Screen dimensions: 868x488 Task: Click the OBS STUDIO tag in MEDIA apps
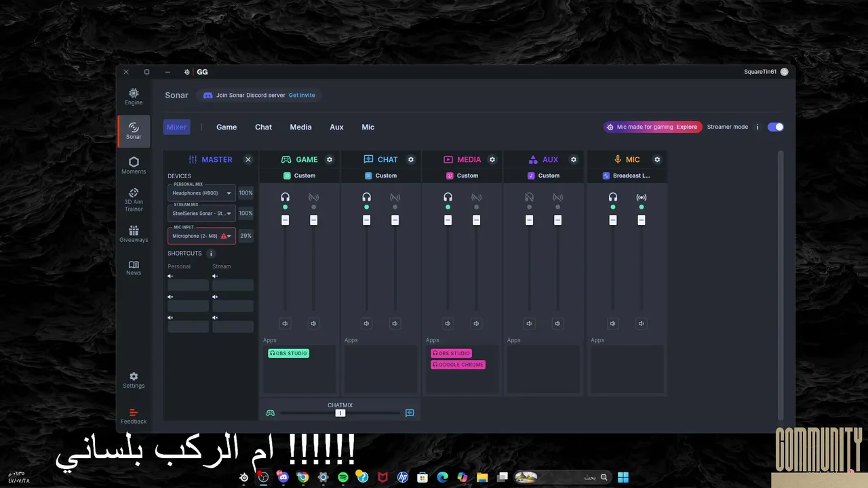pyautogui.click(x=451, y=354)
